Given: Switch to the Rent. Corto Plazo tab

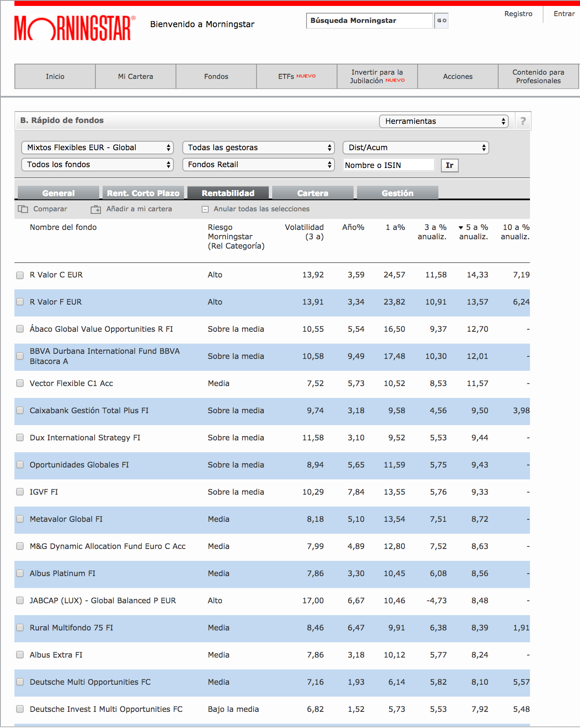Looking at the screenshot, I should tap(143, 193).
